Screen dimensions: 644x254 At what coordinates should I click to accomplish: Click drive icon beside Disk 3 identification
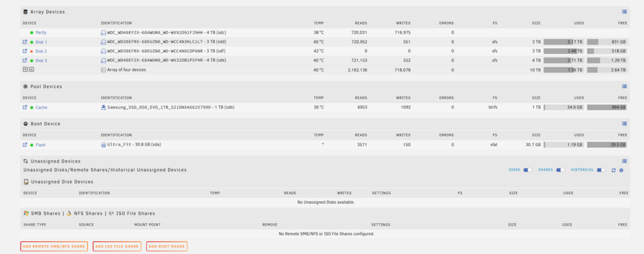[x=104, y=60]
